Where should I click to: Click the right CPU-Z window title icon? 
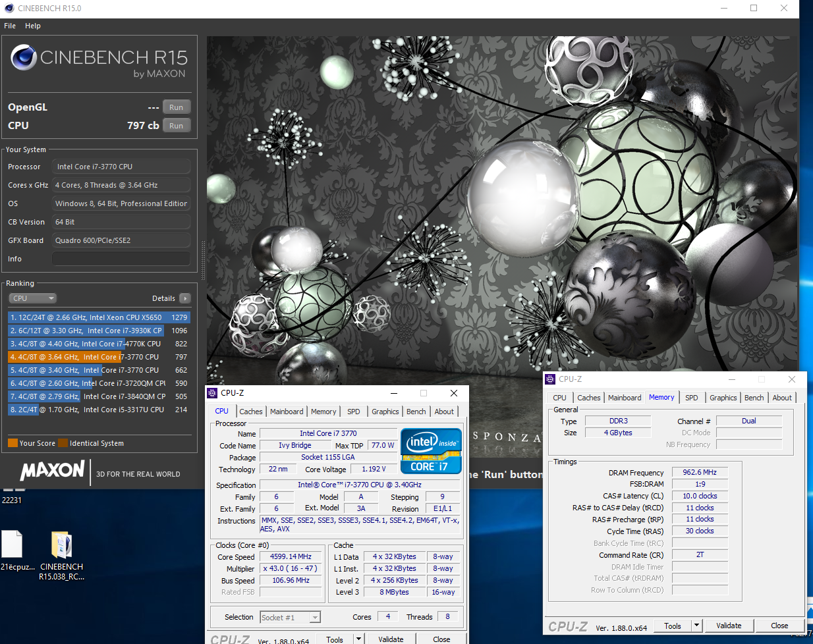(x=550, y=379)
